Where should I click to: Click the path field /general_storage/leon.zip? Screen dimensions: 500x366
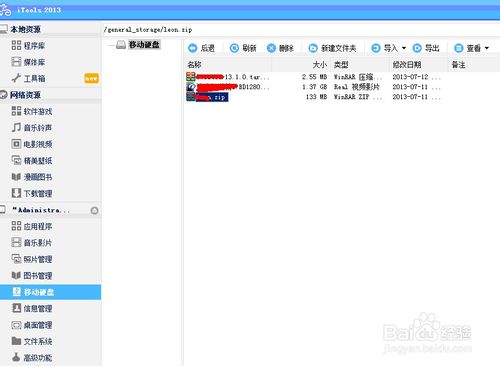tap(148, 30)
